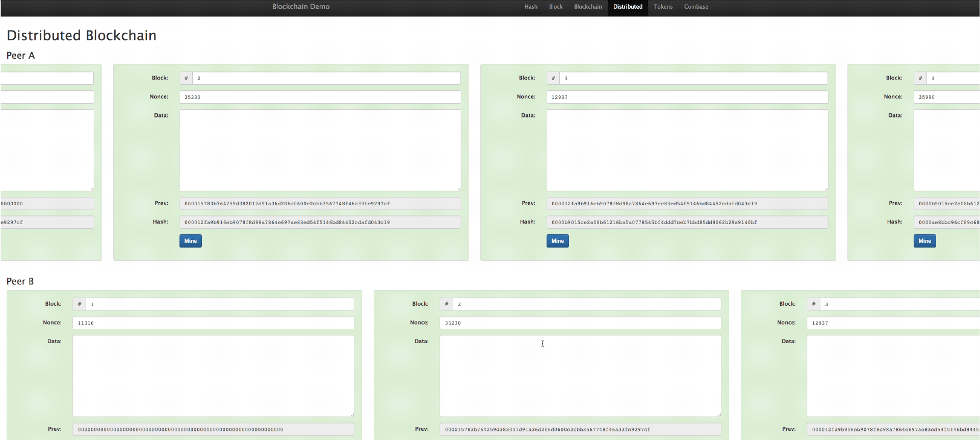The height and width of the screenshot is (440, 980).
Task: Select Peer B block 3 Prev field
Action: (x=893, y=429)
